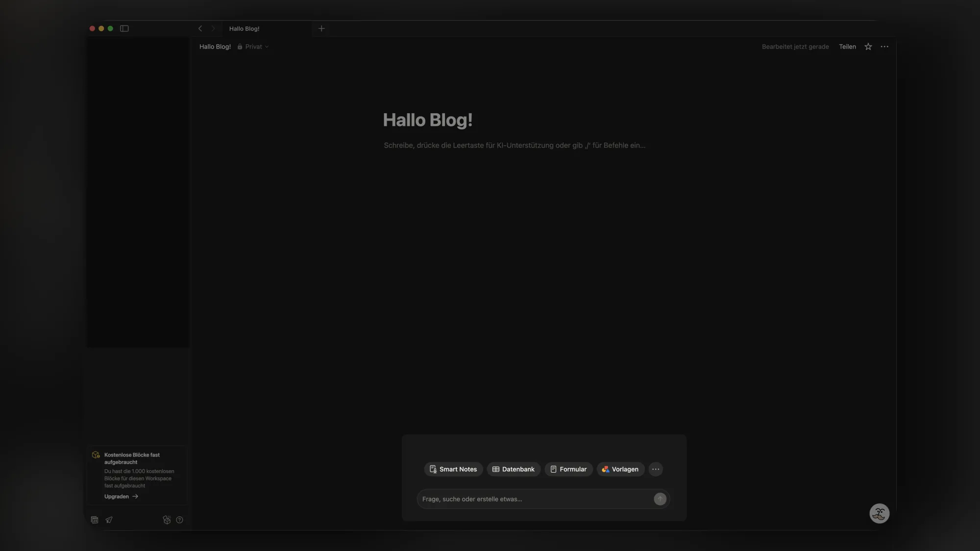Add a new tab with plus icon
This screenshot has width=980, height=551.
tap(321, 28)
